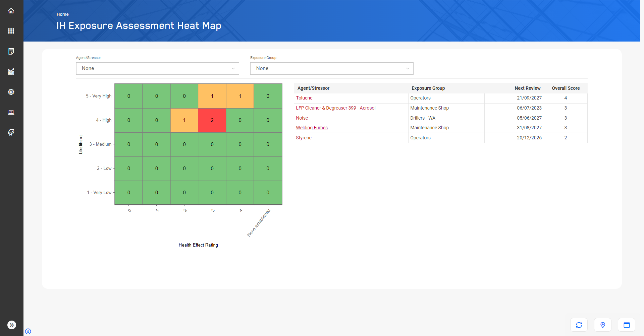Viewport: 644px width, 336px height.
Task: Click the Home breadcrumb link
Action: click(63, 14)
